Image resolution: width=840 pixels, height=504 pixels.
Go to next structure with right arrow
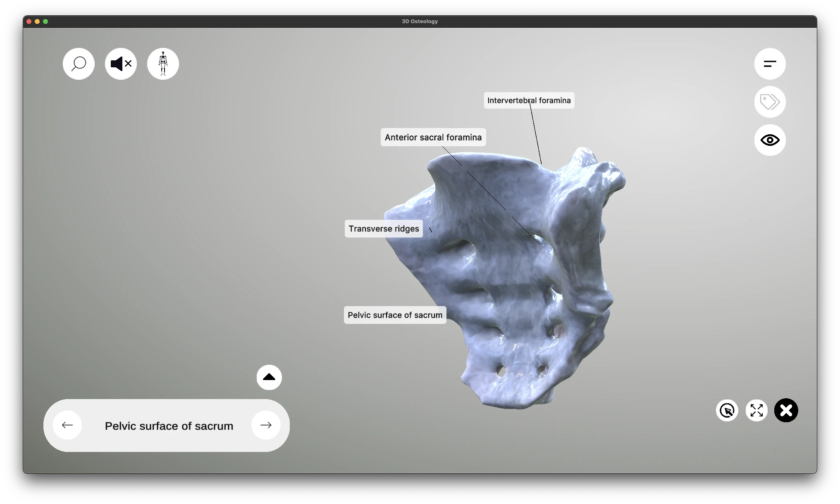[x=266, y=425]
